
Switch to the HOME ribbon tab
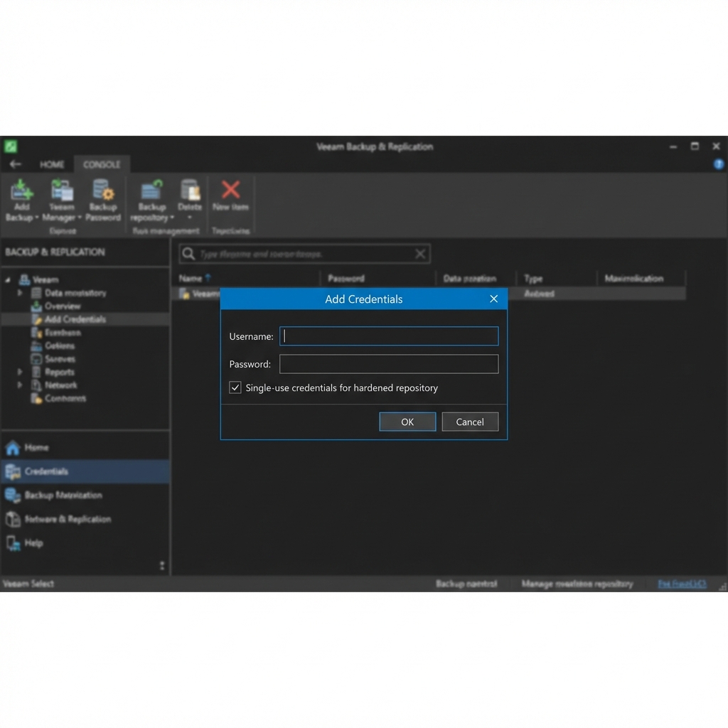coord(52,164)
